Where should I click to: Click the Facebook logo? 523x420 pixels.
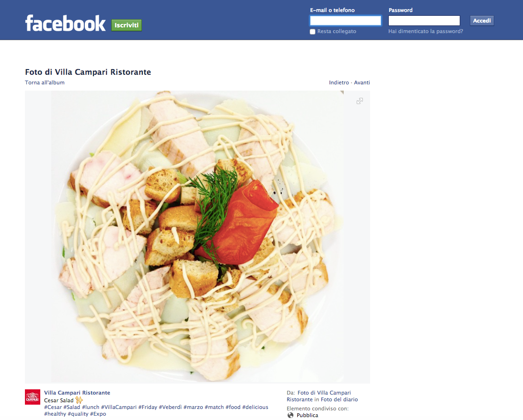[65, 23]
